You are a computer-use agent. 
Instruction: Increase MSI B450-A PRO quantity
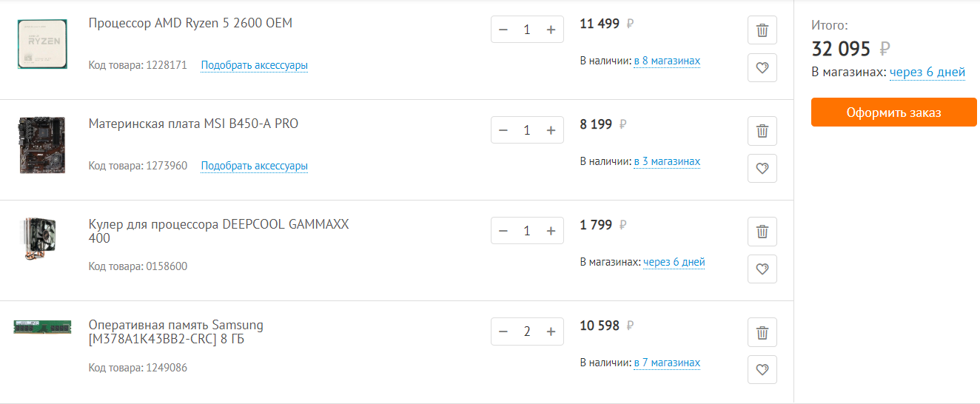pos(551,130)
